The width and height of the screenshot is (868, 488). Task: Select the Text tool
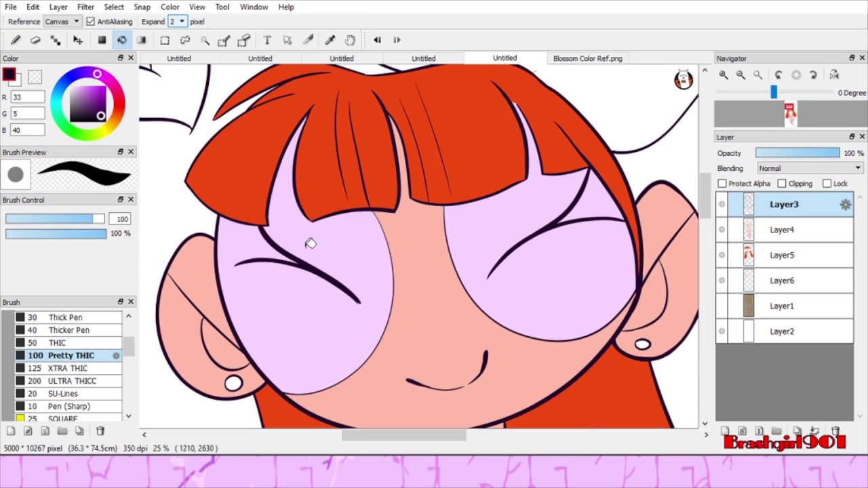pyautogui.click(x=267, y=40)
